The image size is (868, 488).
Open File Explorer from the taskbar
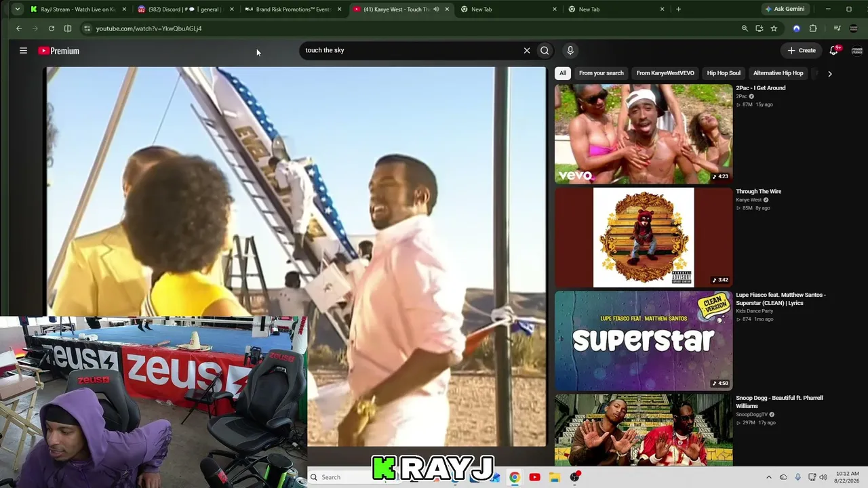pyautogui.click(x=554, y=477)
